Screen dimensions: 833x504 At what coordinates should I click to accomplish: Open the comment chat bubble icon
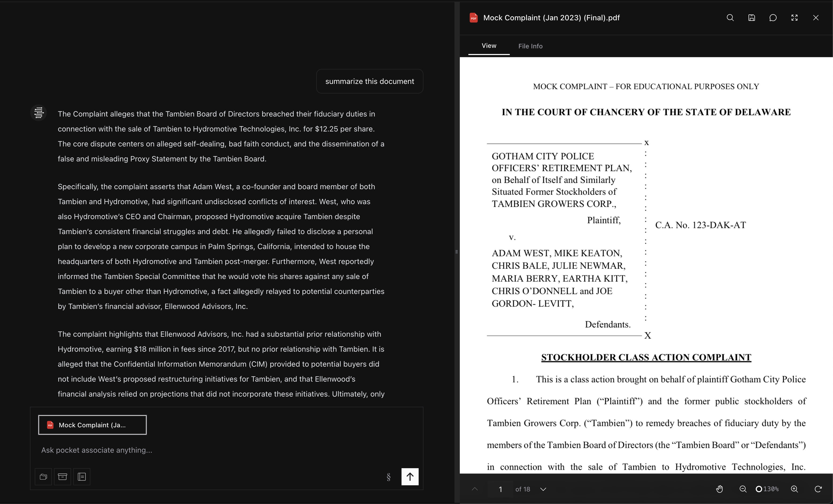point(773,18)
